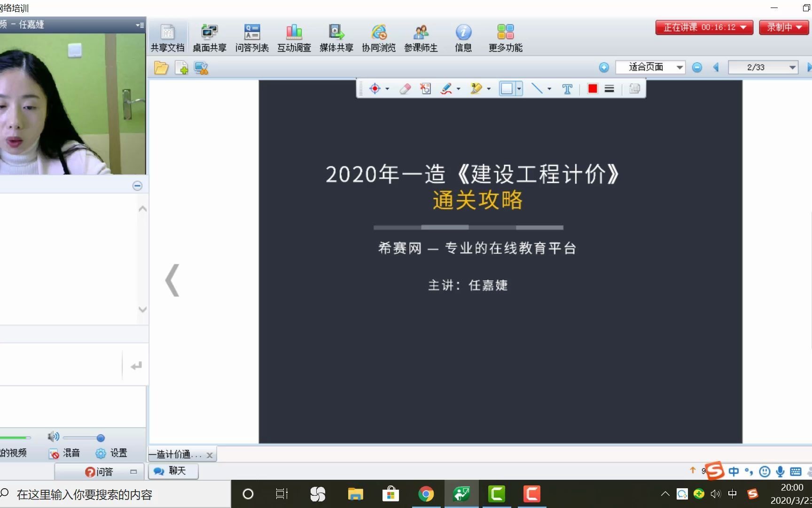812x508 pixels.
Task: Click the green microphone level bar
Action: [x=15, y=437]
